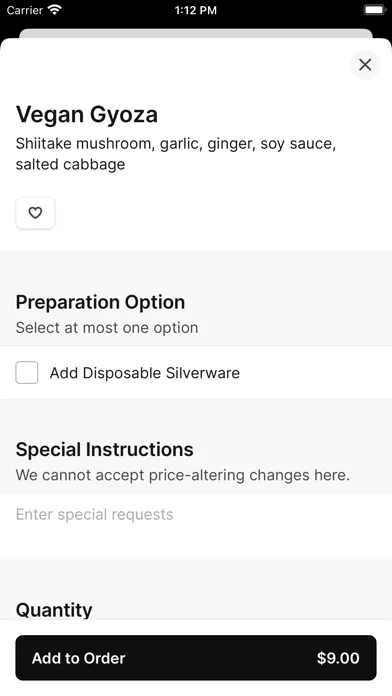Tap the Wi-Fi icon in status bar
The width and height of the screenshot is (392, 696).
coord(55,10)
